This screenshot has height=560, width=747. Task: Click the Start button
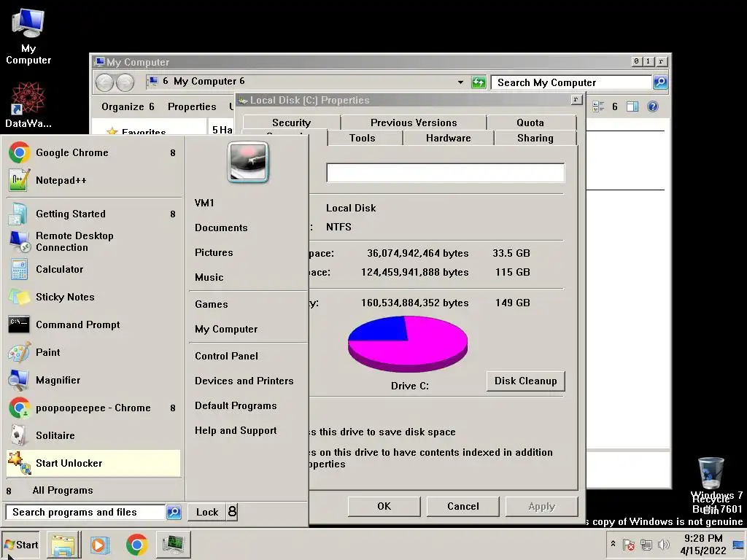coord(20,544)
